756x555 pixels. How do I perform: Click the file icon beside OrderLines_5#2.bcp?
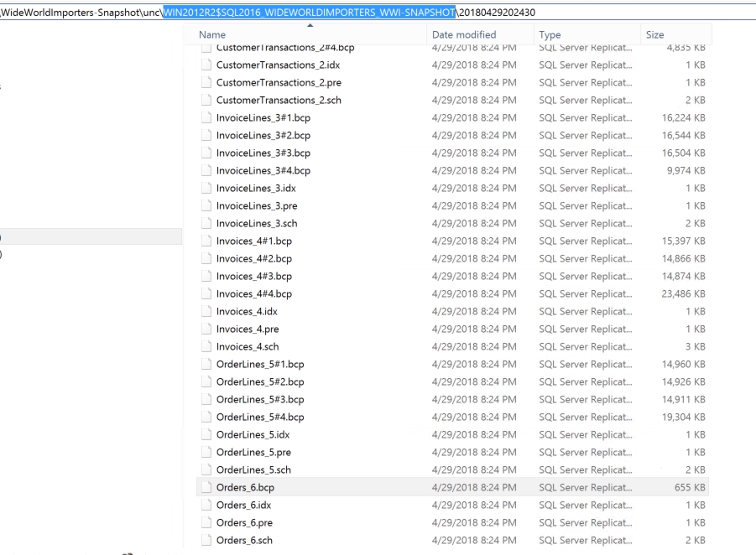[x=206, y=382]
